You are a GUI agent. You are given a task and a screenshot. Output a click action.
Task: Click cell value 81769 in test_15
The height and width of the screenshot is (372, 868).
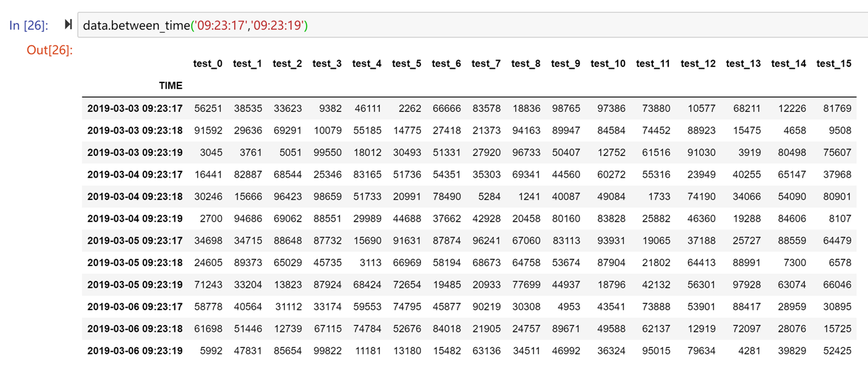coord(837,108)
